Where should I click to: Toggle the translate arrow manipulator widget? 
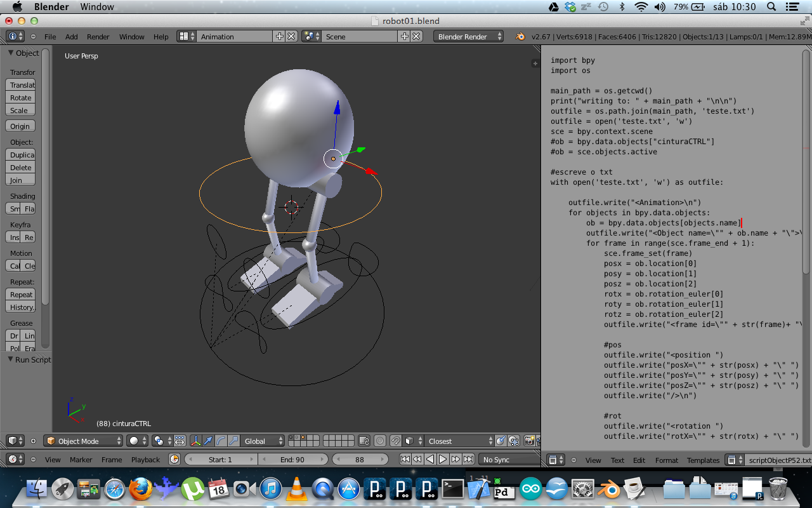(208, 440)
